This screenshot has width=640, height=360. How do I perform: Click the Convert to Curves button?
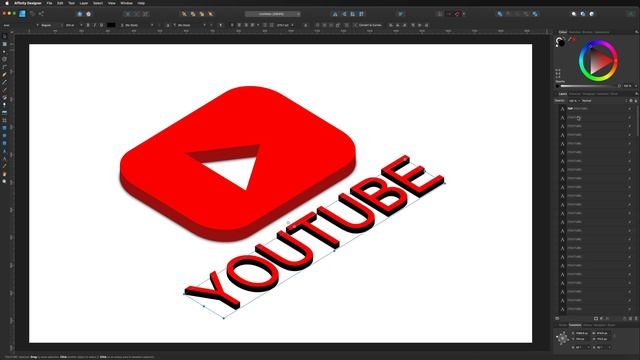point(368,25)
